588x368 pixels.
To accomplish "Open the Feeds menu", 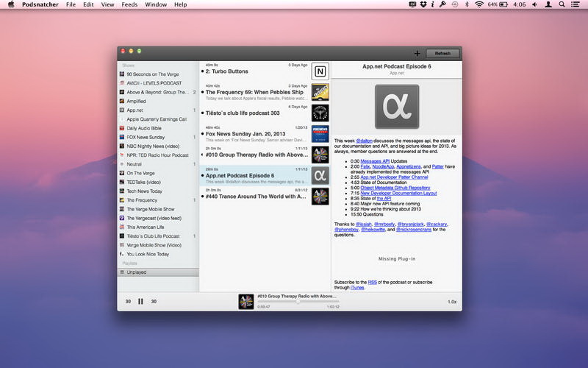I will (129, 5).
